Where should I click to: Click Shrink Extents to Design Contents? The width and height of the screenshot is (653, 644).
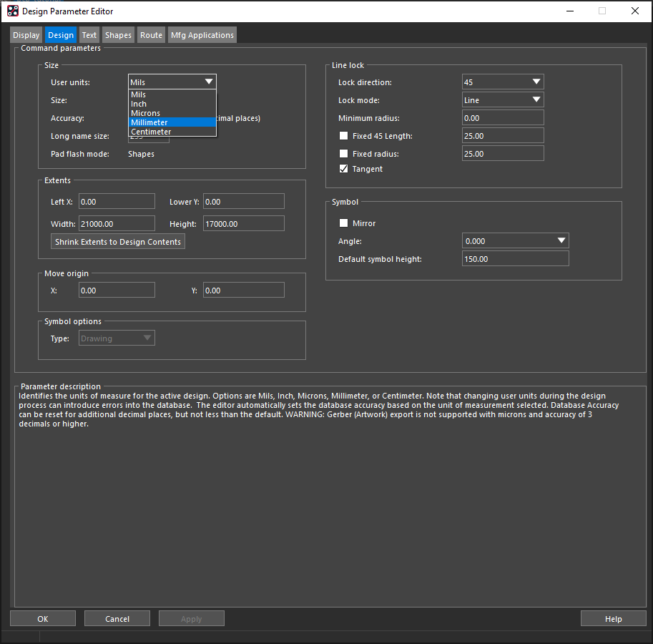point(118,242)
